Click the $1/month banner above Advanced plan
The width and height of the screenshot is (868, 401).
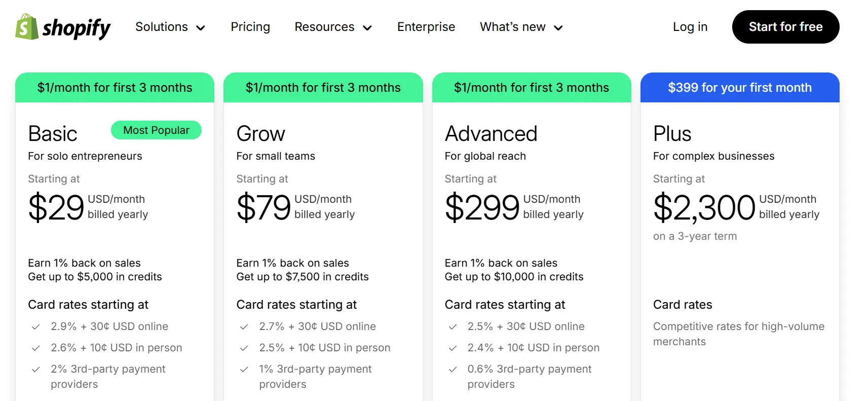(532, 87)
